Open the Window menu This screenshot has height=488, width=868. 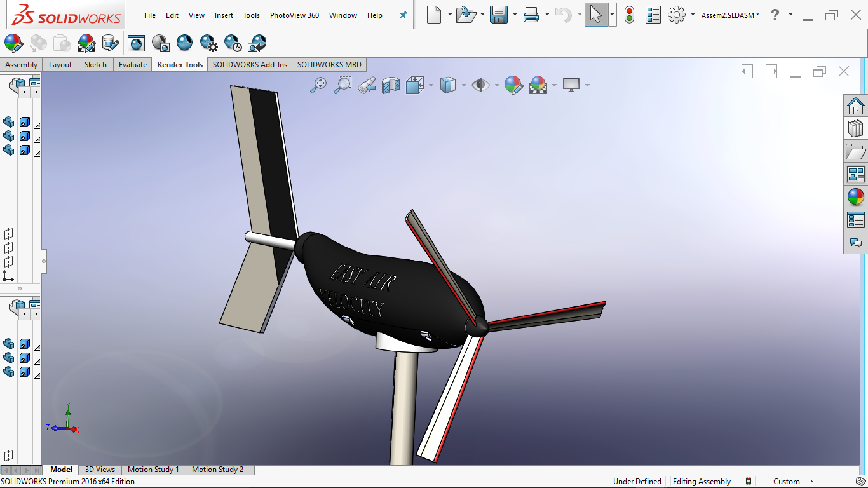(x=343, y=15)
